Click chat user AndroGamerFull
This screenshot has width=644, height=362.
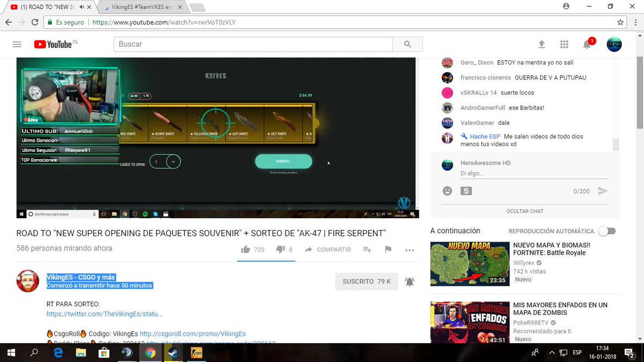click(483, 108)
